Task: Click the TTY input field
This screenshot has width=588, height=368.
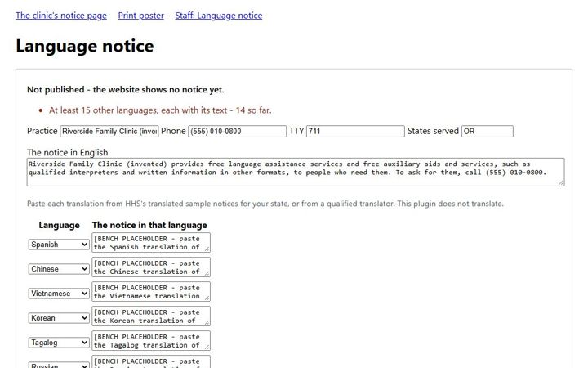Action: pyautogui.click(x=355, y=131)
